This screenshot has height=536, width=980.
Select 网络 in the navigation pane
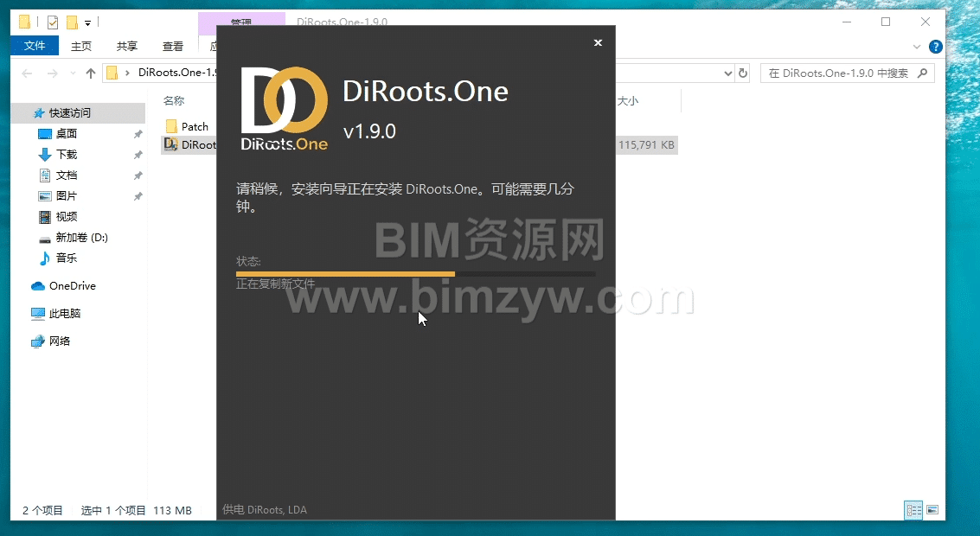click(60, 341)
